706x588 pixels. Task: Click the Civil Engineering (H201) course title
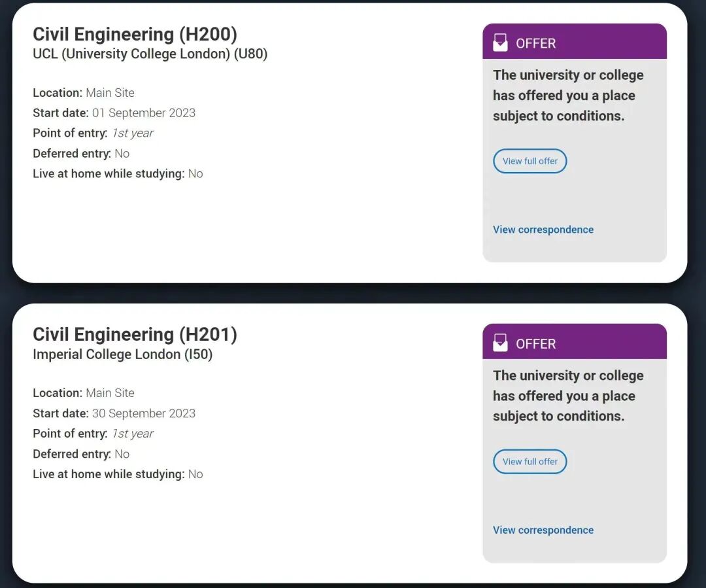click(135, 334)
